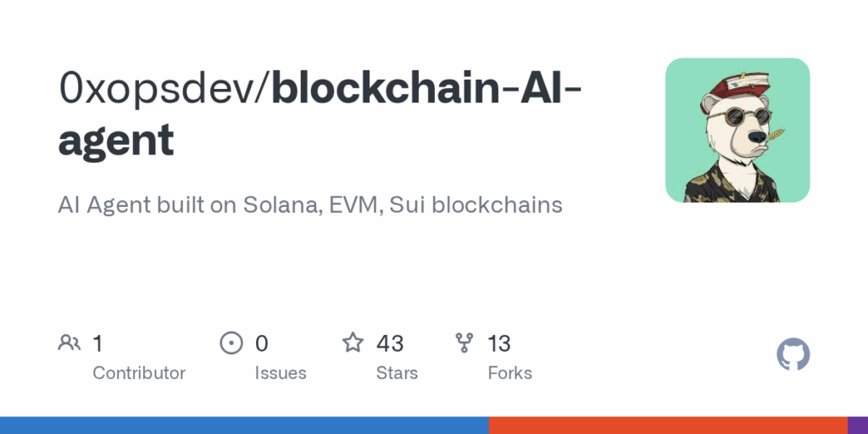Click the AI Agent description text
Image resolution: width=868 pixels, height=434 pixels.
[x=310, y=205]
